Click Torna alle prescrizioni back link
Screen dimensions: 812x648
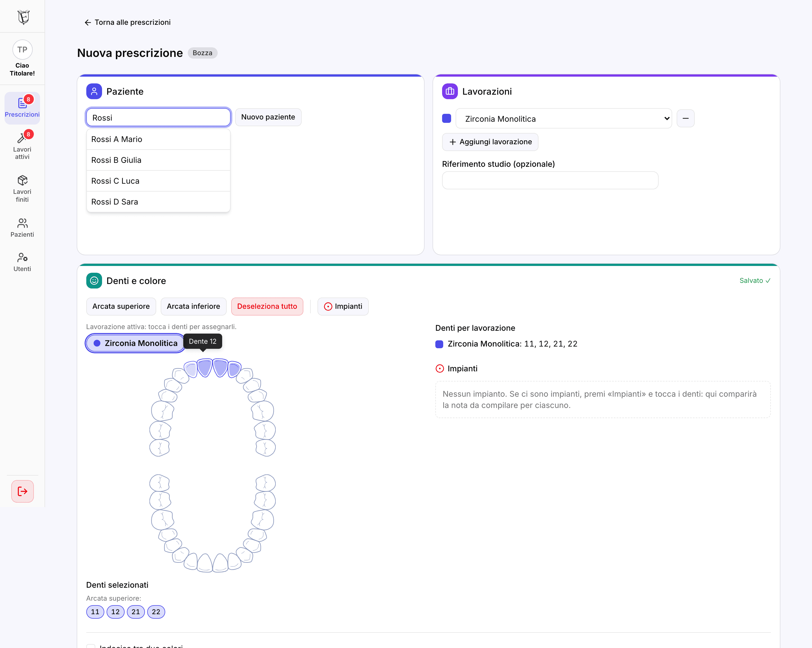pyautogui.click(x=127, y=22)
